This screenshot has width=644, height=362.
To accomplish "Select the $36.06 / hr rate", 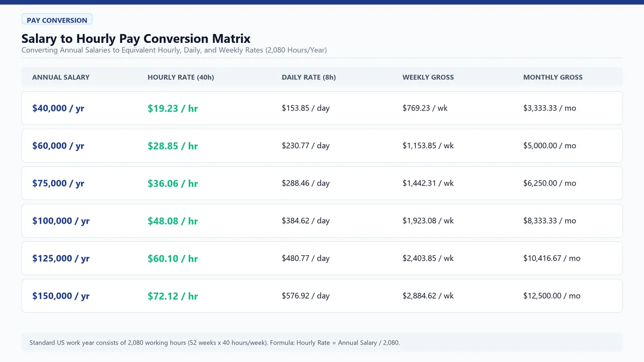I will pos(173,183).
